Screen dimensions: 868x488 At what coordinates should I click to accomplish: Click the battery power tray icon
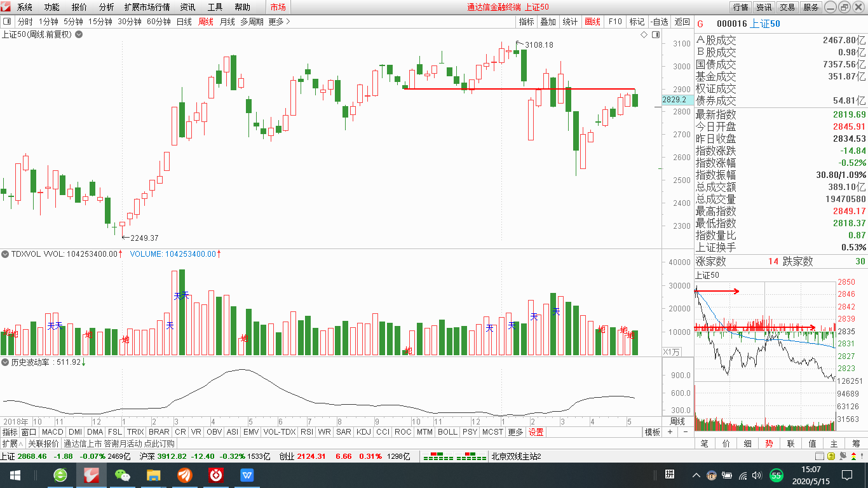click(727, 475)
